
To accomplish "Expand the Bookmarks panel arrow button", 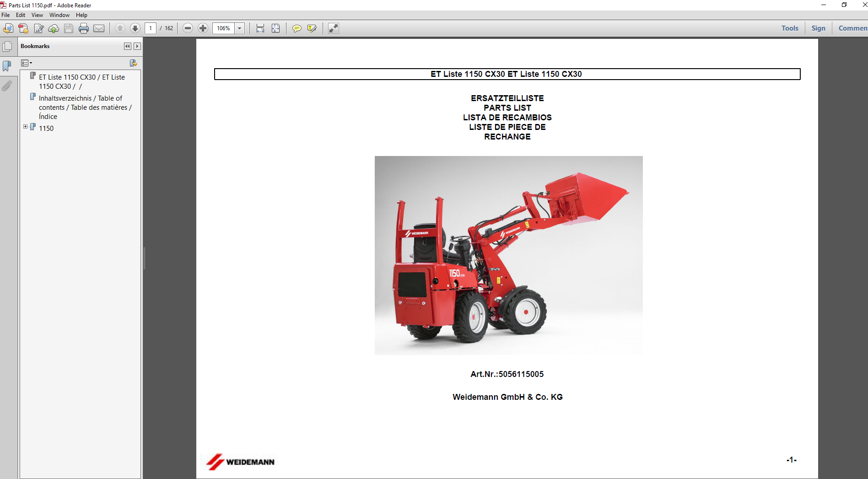I will click(x=137, y=46).
